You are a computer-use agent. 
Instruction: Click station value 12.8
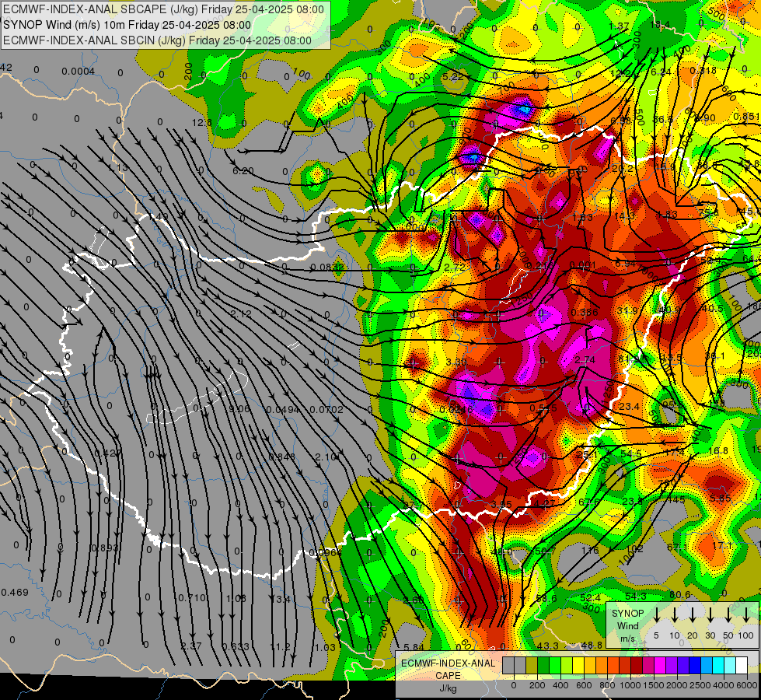[x=202, y=123]
